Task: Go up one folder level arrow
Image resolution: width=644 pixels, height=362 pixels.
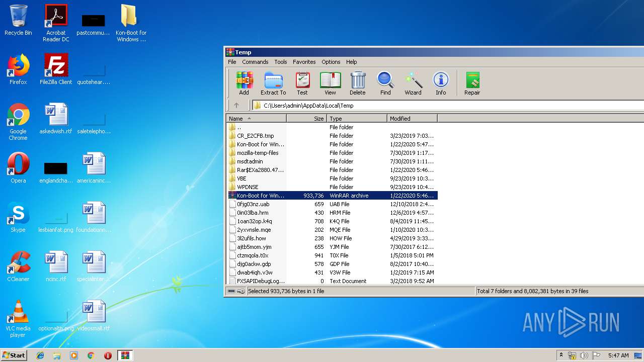Action: click(x=236, y=106)
